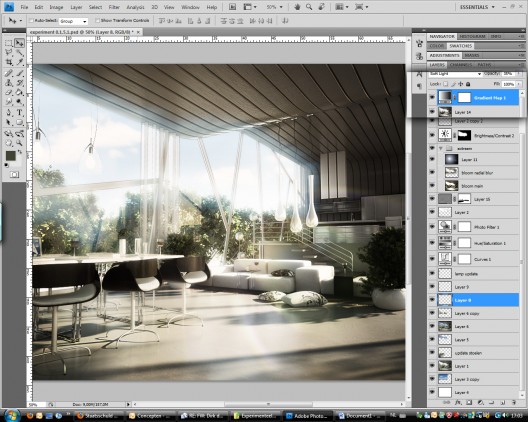Click the Delete layer trash icon
The image size is (528, 422).
click(514, 402)
